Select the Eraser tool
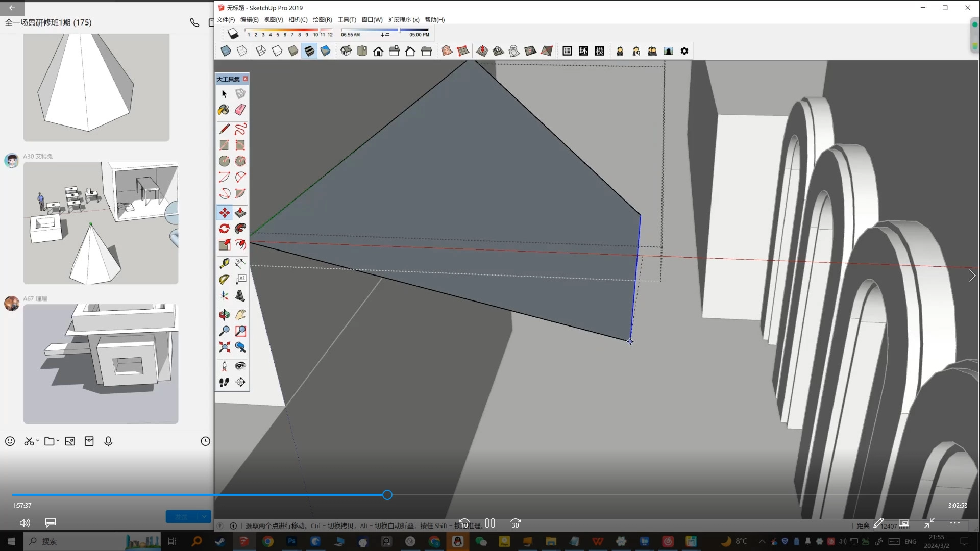Viewport: 980px width, 551px height. [240, 110]
